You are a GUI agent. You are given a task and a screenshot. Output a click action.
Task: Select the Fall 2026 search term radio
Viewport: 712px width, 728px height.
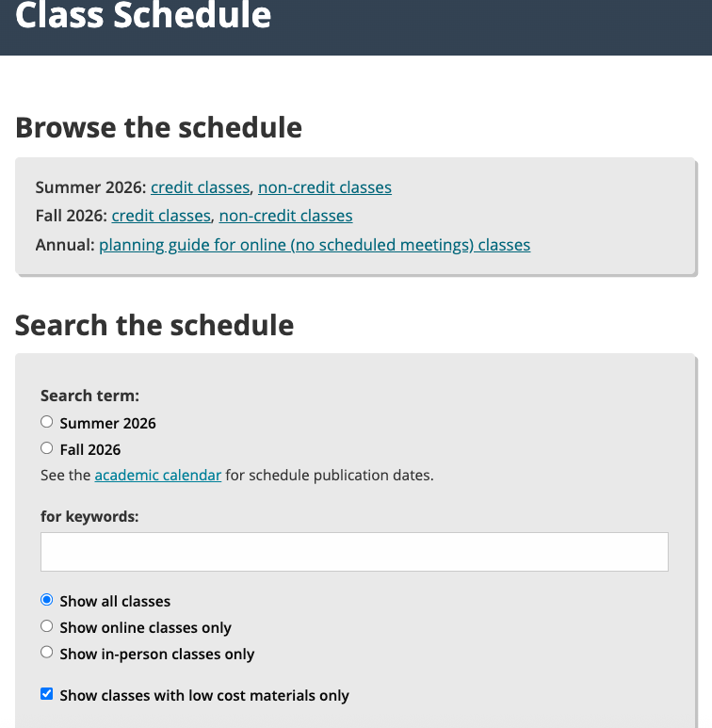pyautogui.click(x=46, y=448)
